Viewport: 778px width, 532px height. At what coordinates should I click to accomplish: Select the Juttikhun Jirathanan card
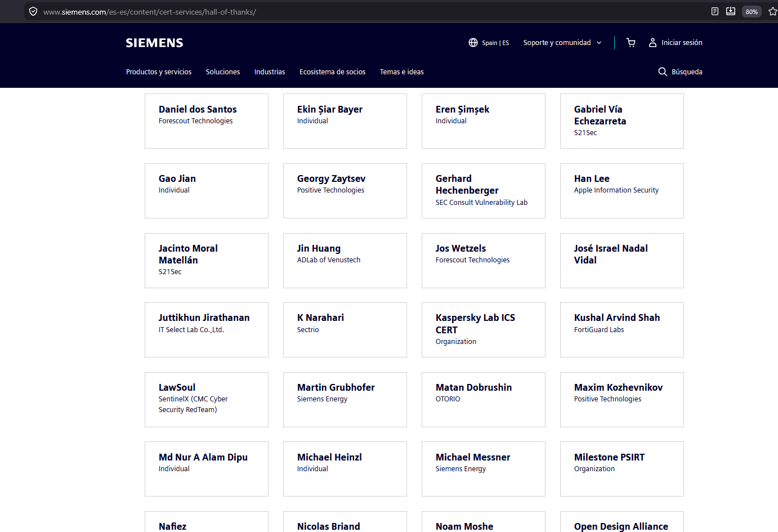pyautogui.click(x=207, y=330)
